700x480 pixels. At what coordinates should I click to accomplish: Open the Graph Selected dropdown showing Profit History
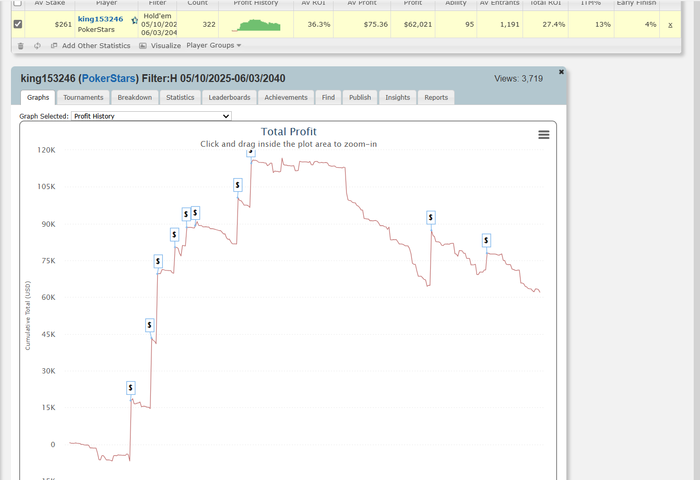151,116
